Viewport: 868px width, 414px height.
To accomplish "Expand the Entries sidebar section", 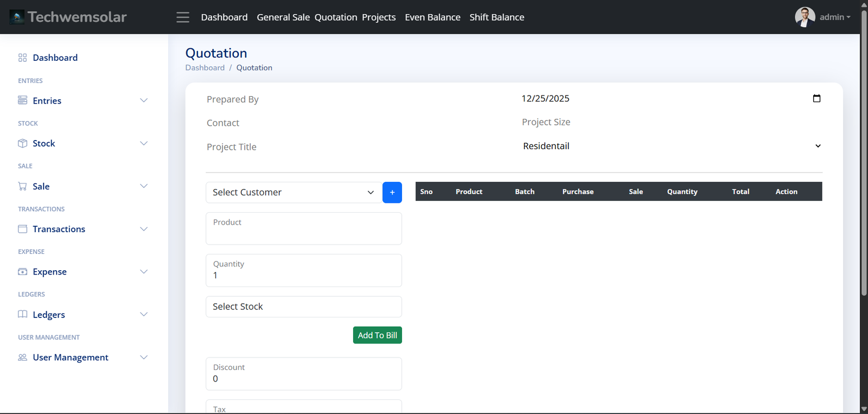I will point(144,100).
